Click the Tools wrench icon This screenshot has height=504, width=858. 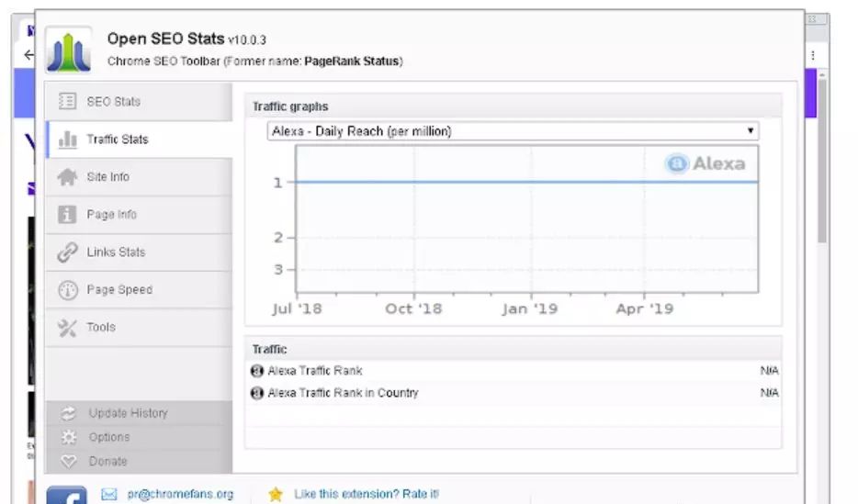point(67,328)
